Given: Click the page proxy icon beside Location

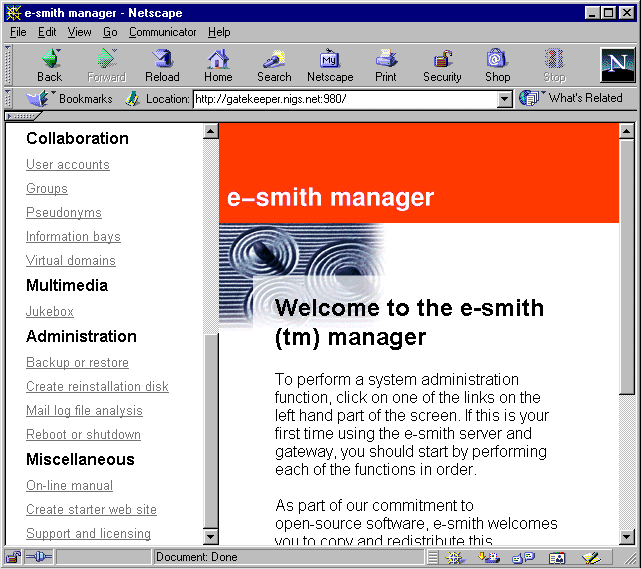Looking at the screenshot, I should pos(132,99).
